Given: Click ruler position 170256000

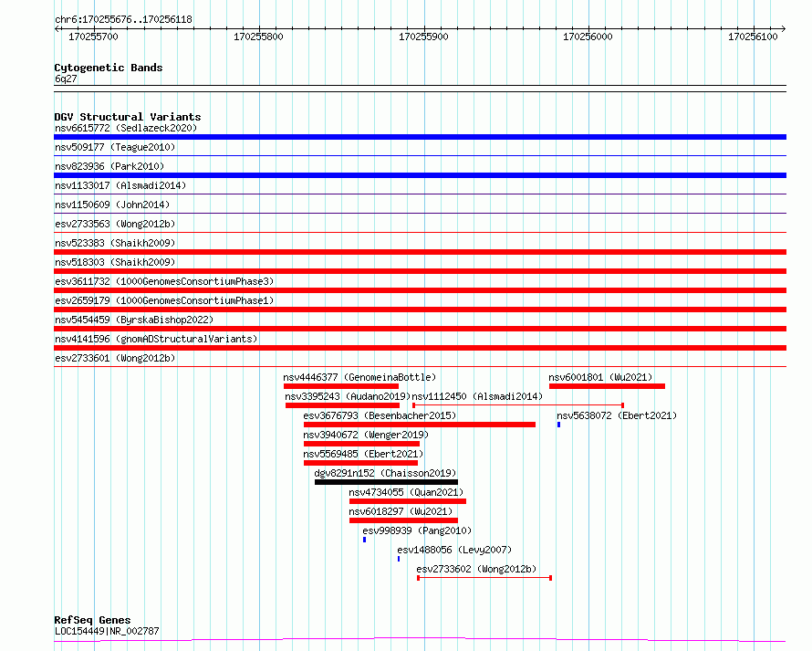Looking at the screenshot, I should [588, 37].
